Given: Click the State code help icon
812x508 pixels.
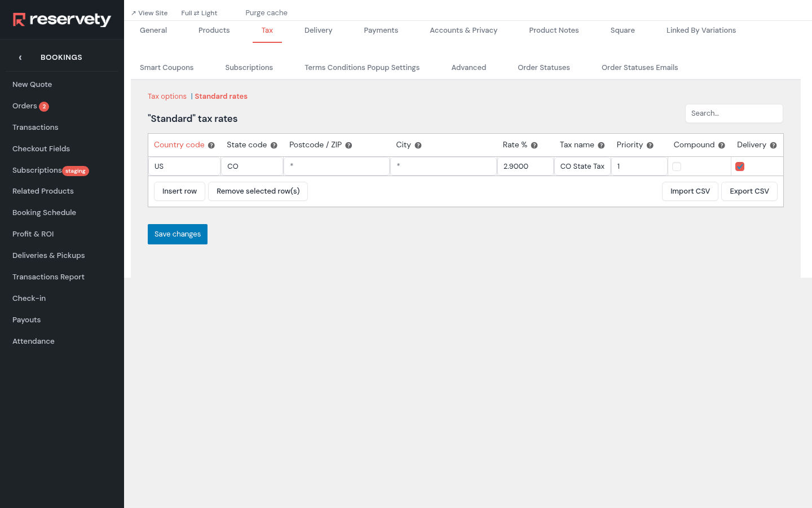Looking at the screenshot, I should pyautogui.click(x=274, y=146).
